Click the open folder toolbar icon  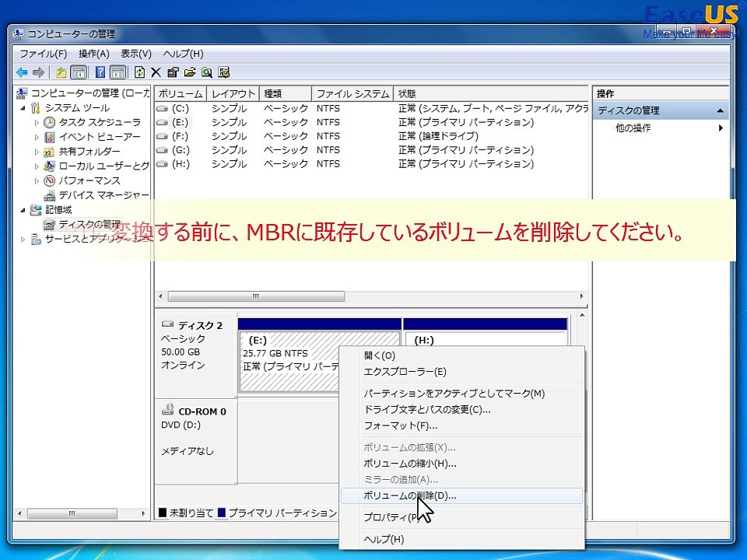pyautogui.click(x=190, y=72)
